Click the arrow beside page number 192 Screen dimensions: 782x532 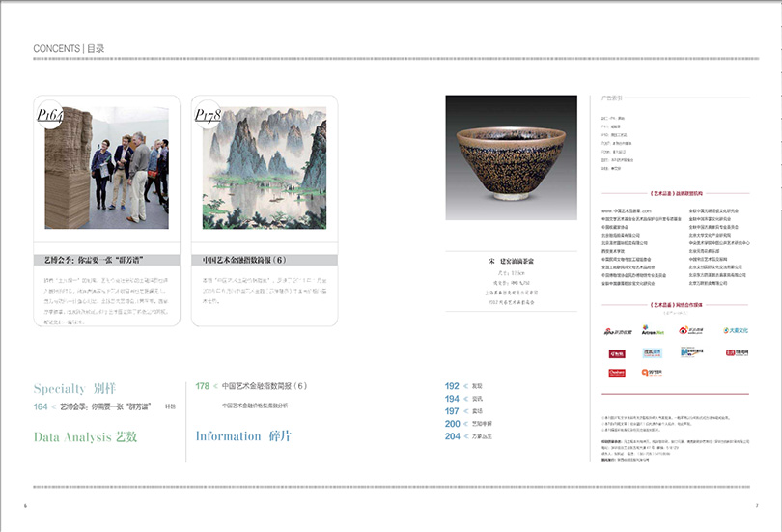point(465,386)
